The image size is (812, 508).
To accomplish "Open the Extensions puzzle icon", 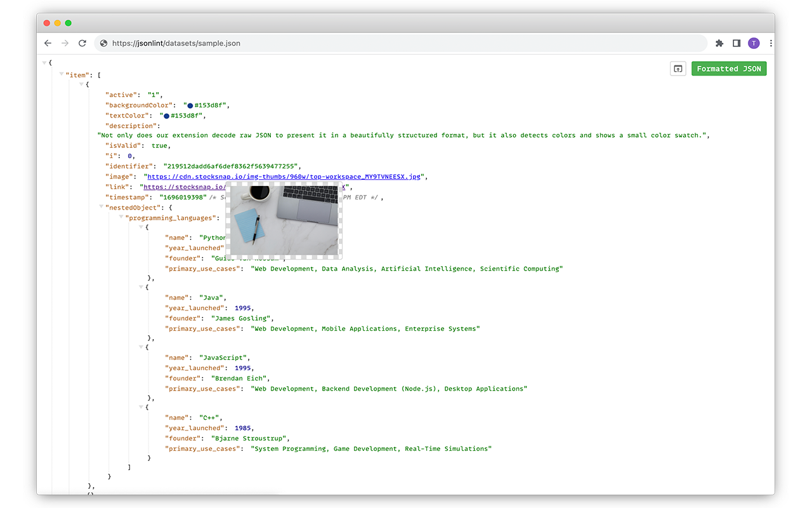I will point(719,43).
